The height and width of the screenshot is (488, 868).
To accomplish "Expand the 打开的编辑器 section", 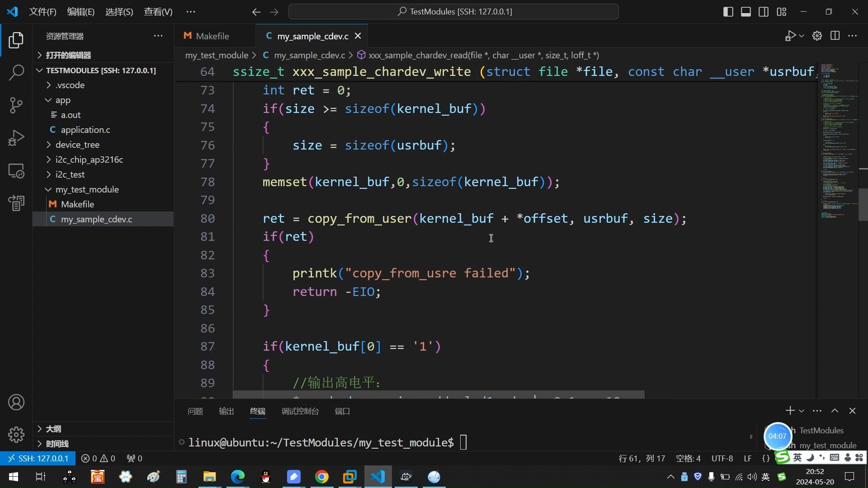I will tap(103, 55).
